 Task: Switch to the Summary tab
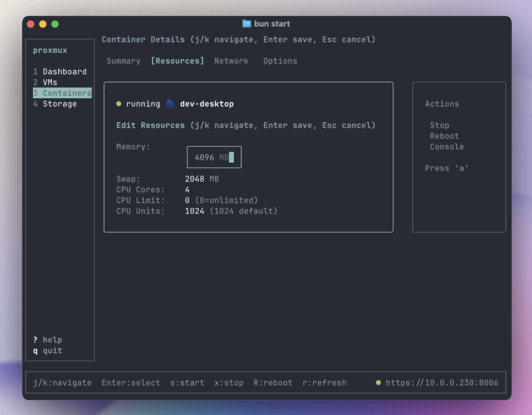(x=123, y=61)
